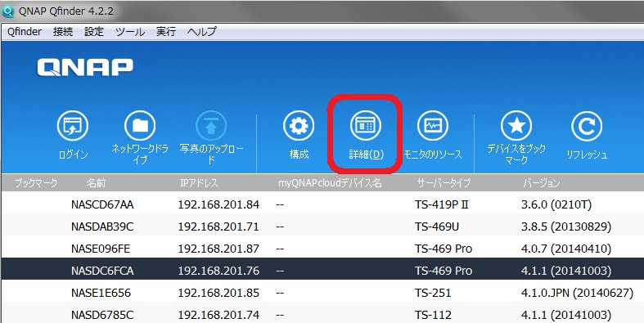Open the 実行 menu
This screenshot has width=644, height=323.
click(x=166, y=32)
